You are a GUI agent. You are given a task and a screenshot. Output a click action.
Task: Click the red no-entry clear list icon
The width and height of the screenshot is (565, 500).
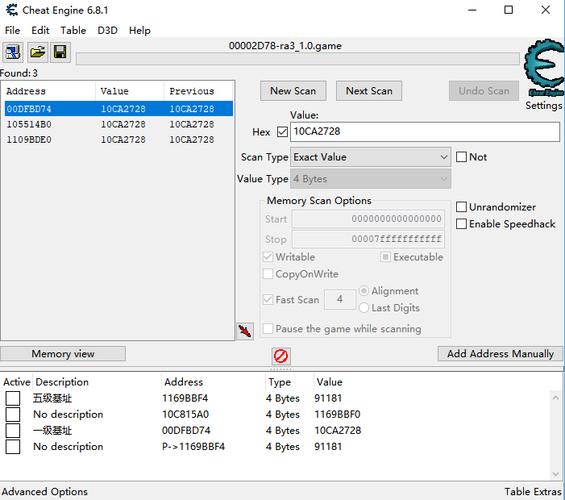(x=281, y=356)
